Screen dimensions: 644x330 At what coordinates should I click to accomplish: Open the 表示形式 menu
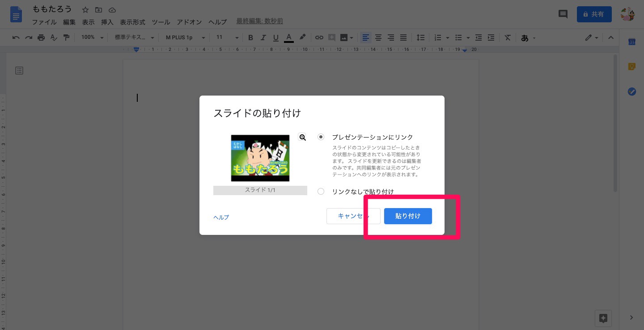pyautogui.click(x=132, y=22)
